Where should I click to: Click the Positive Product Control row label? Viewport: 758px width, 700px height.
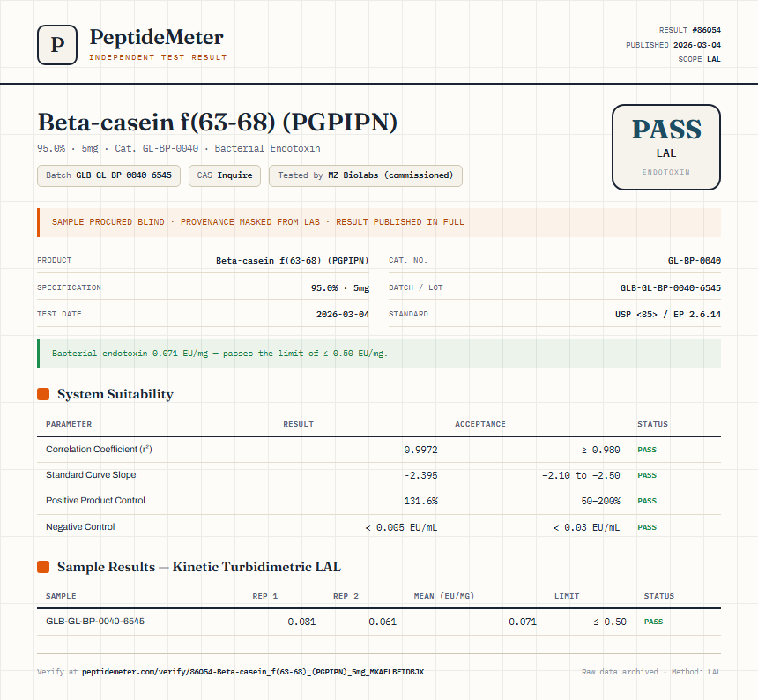coord(95,501)
